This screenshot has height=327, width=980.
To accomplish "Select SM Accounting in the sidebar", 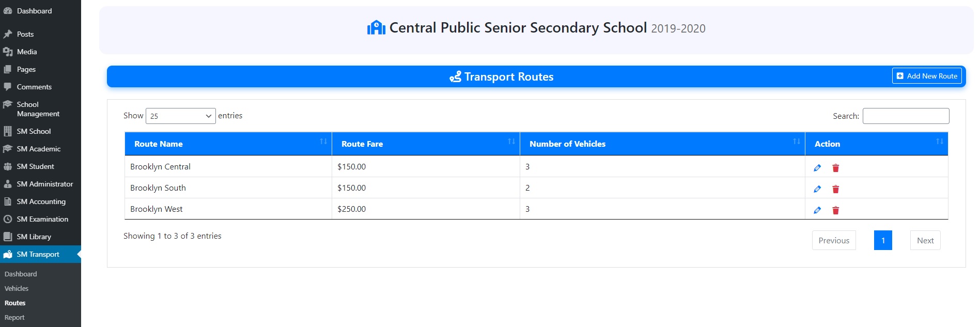I will pos(40,201).
